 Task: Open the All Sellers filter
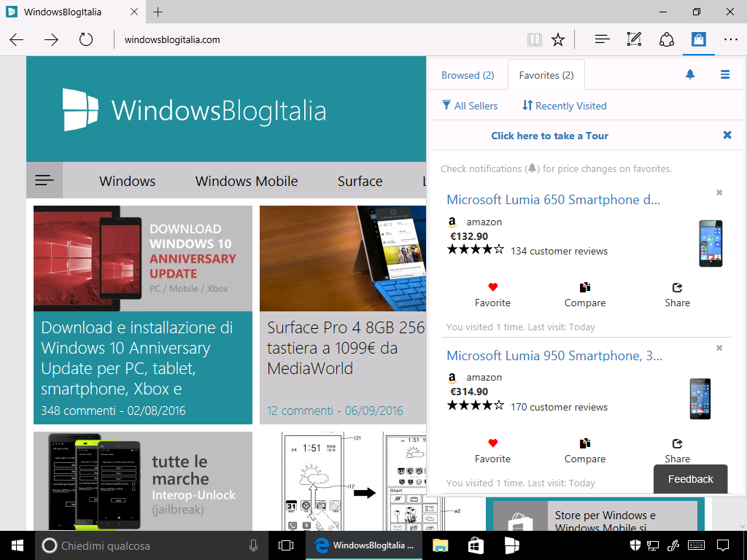469,106
